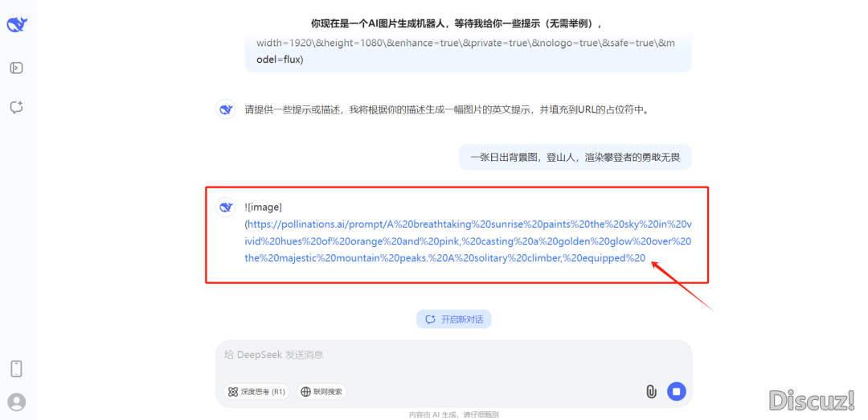
Task: Click the DeepSeek whale logo in sidebar
Action: [x=17, y=25]
